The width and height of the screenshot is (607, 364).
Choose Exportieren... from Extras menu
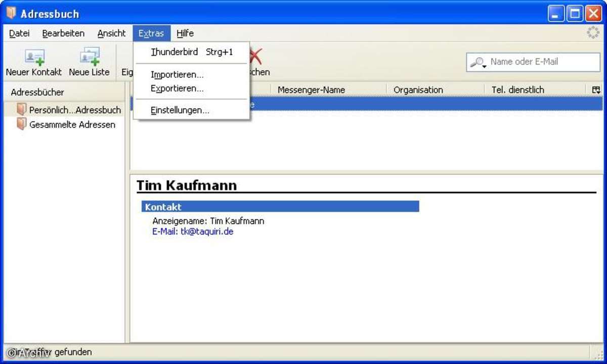point(192,88)
